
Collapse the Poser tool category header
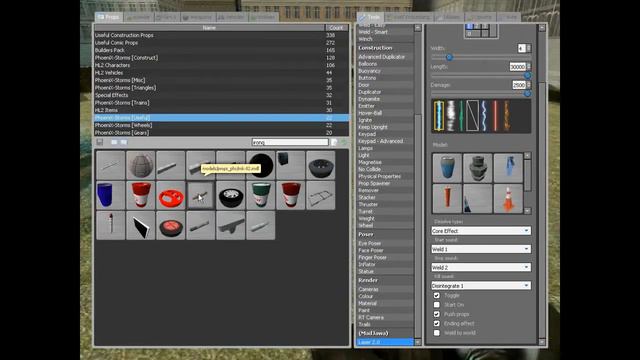385,234
